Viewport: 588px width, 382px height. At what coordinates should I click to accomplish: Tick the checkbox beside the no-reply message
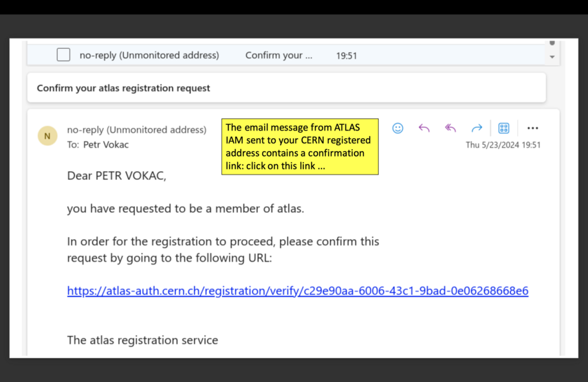pyautogui.click(x=63, y=55)
